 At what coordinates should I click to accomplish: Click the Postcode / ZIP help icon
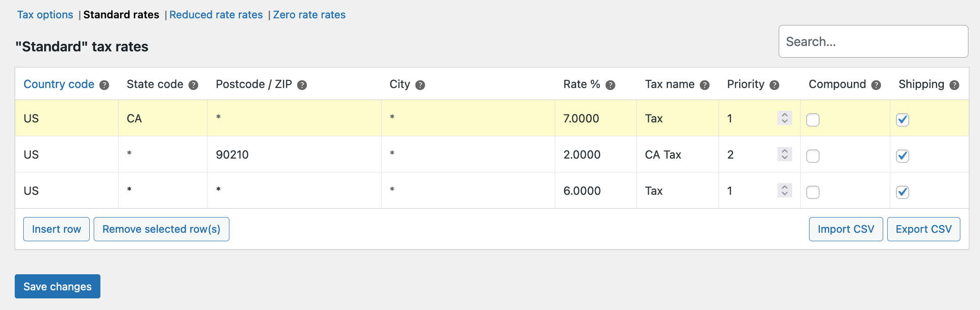click(x=302, y=85)
